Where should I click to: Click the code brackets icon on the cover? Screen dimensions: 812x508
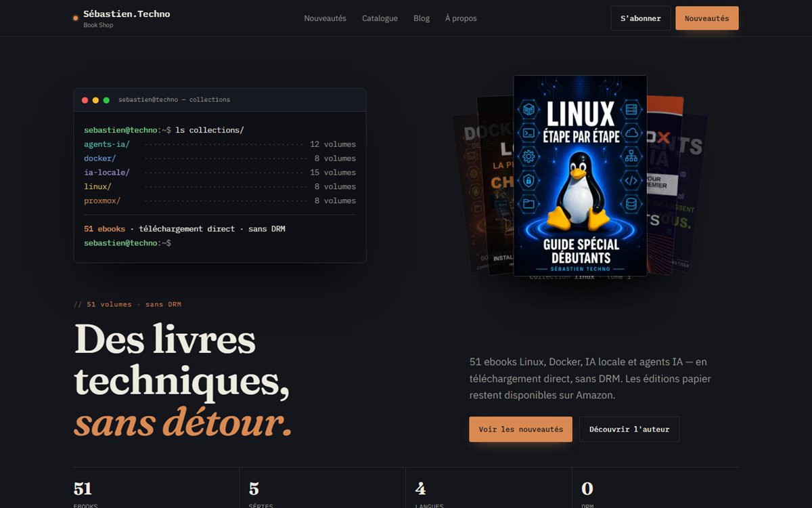(x=631, y=180)
